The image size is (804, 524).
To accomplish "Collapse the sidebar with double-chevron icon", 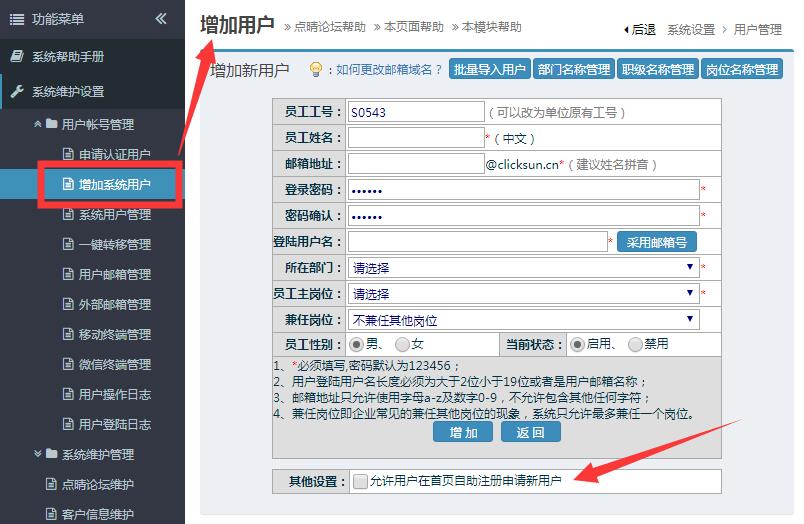I will tap(161, 19).
